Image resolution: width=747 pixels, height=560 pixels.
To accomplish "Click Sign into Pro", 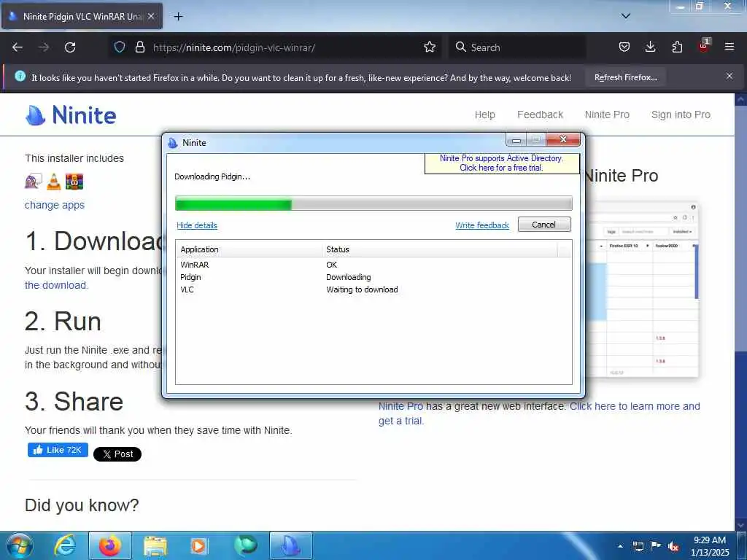I will 681,114.
